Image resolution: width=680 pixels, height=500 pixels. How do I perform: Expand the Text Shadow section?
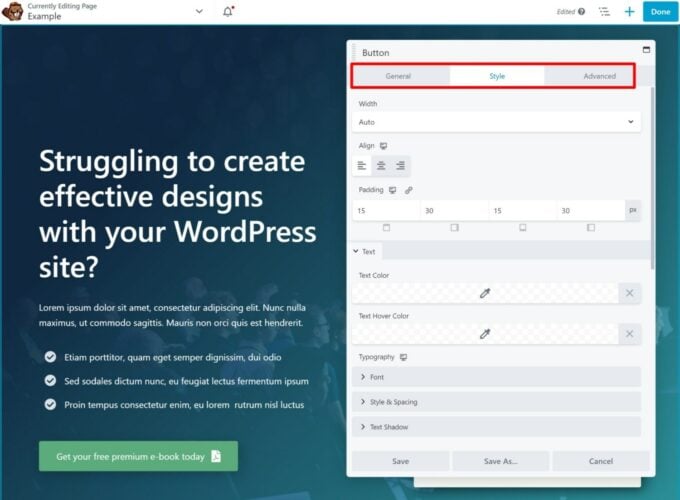click(496, 427)
